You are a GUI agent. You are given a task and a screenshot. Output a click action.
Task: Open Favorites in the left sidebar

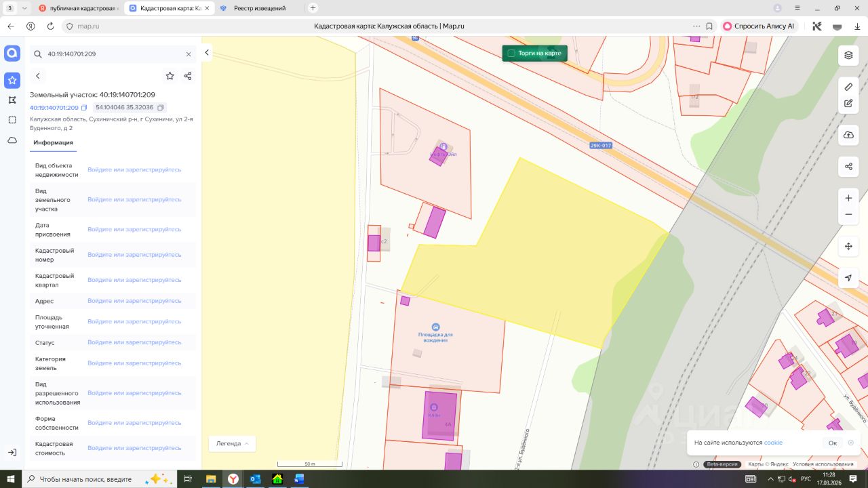tap(12, 81)
